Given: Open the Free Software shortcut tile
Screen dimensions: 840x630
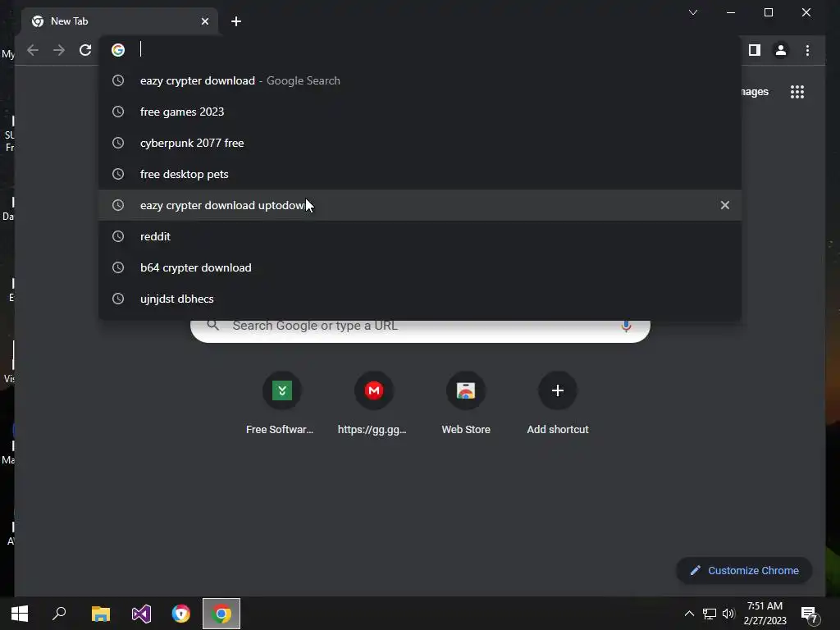Looking at the screenshot, I should (x=281, y=402).
